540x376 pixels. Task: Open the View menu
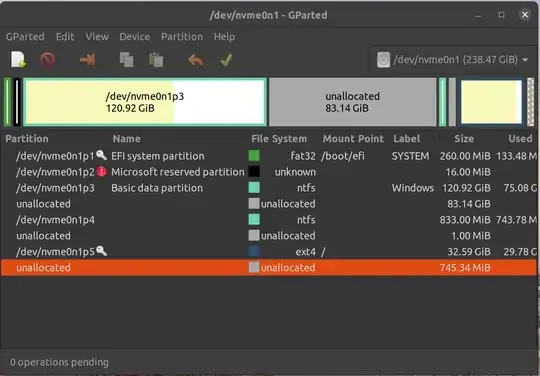click(x=97, y=36)
